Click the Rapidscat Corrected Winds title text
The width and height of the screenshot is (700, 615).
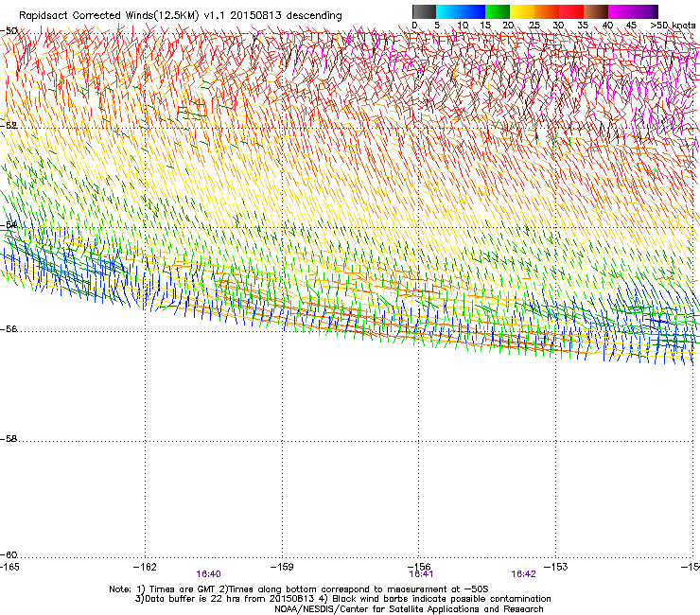coord(181,15)
